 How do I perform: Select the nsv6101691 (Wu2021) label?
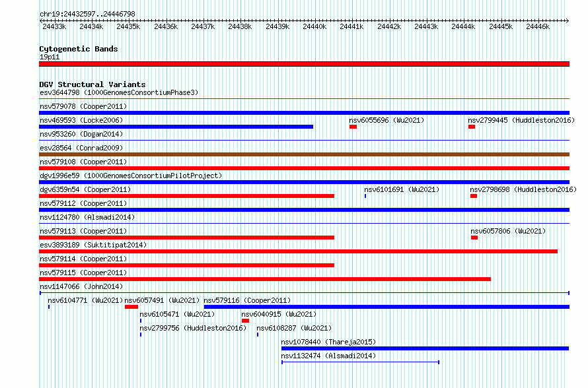[402, 189]
